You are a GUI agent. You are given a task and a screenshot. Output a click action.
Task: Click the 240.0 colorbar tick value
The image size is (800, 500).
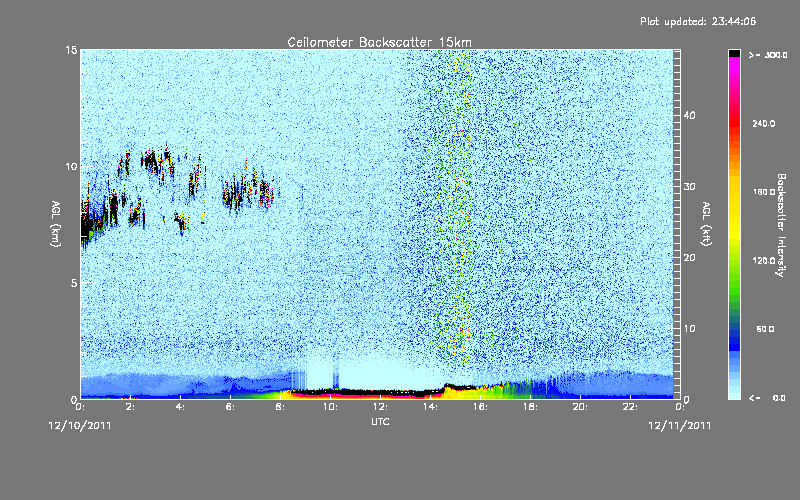pos(763,123)
